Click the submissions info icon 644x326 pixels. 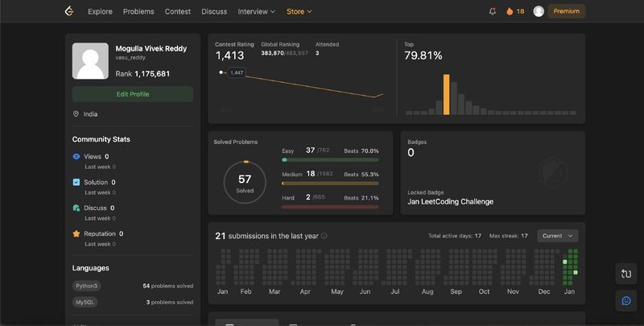324,236
